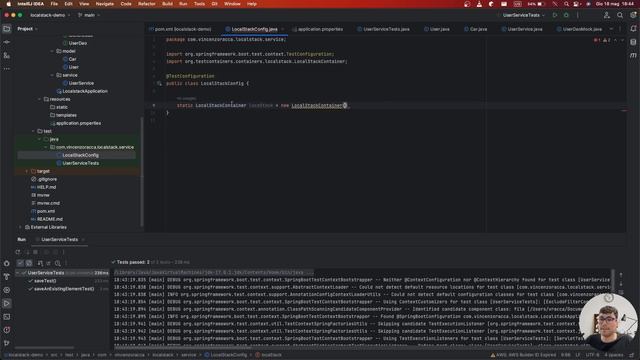Open the main branch dropdown
The height and width of the screenshot is (360, 640).
coord(89,15)
